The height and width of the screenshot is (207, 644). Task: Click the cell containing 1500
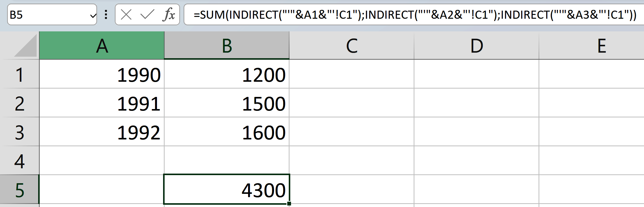[x=227, y=103]
